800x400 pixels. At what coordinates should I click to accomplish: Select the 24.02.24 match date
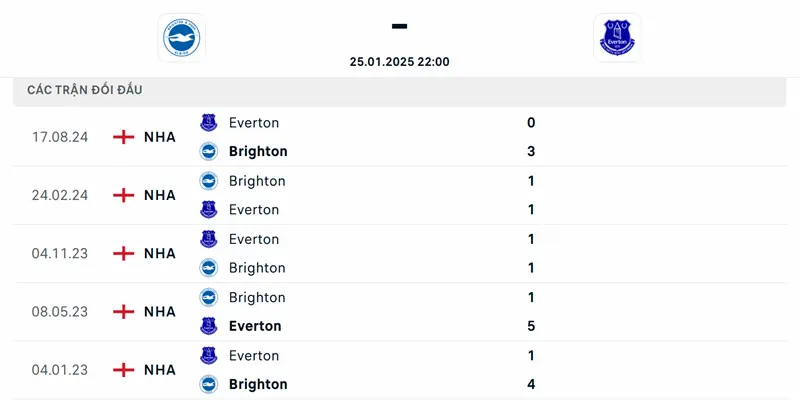click(x=60, y=195)
